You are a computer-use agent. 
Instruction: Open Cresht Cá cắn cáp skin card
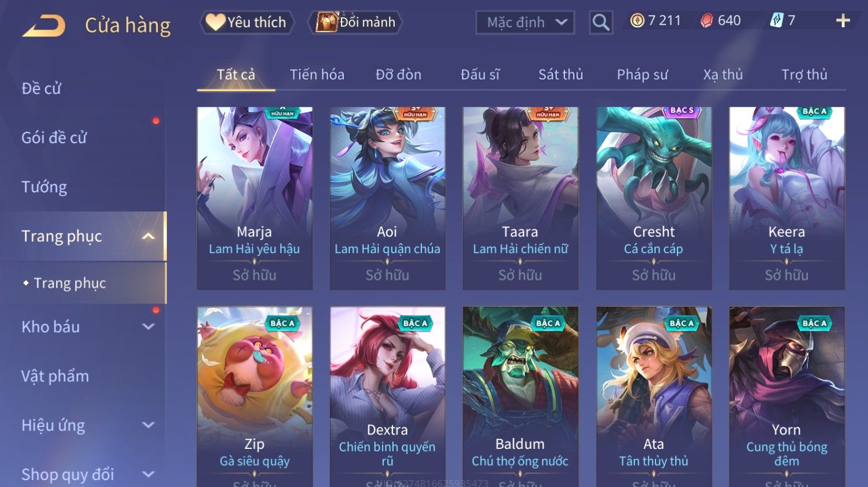pyautogui.click(x=654, y=198)
